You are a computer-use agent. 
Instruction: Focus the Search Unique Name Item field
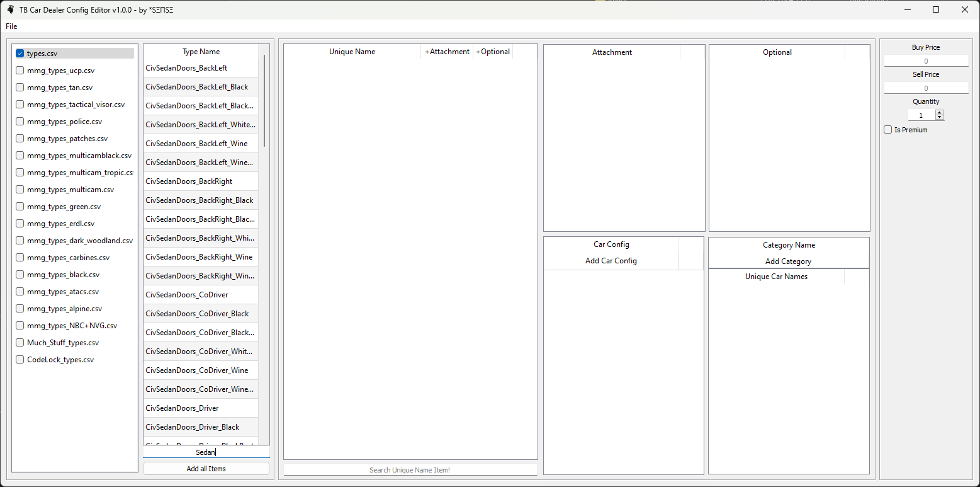click(x=410, y=470)
